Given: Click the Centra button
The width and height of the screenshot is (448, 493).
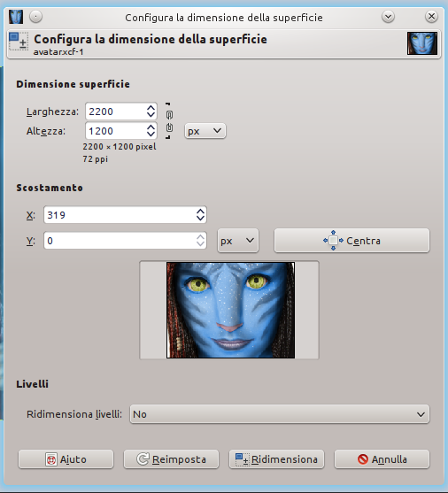Looking at the screenshot, I should (351, 241).
